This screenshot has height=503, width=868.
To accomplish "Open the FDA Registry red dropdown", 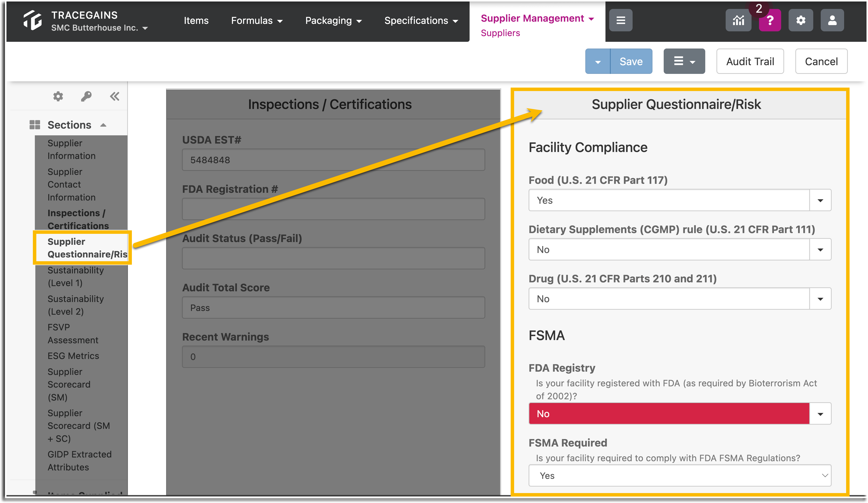I will 680,413.
